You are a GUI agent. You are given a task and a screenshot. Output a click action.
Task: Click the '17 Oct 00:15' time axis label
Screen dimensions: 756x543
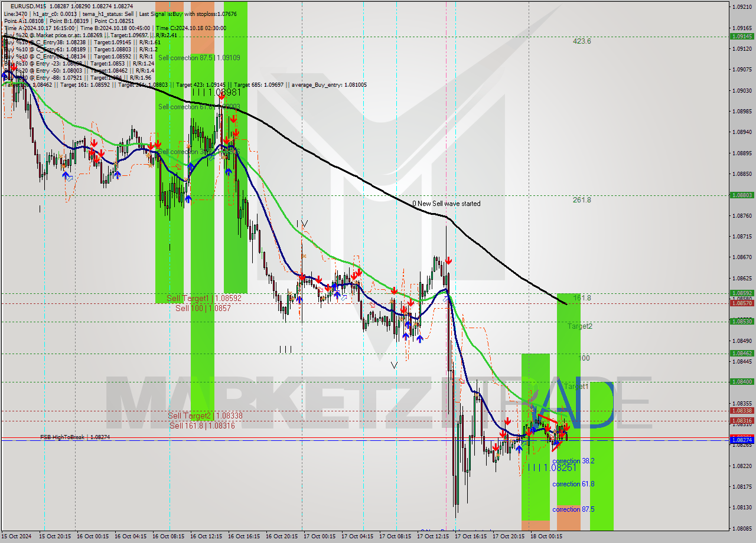[x=320, y=537]
